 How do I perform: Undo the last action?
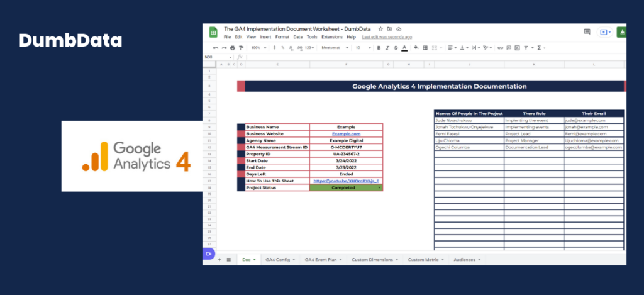[x=216, y=48]
